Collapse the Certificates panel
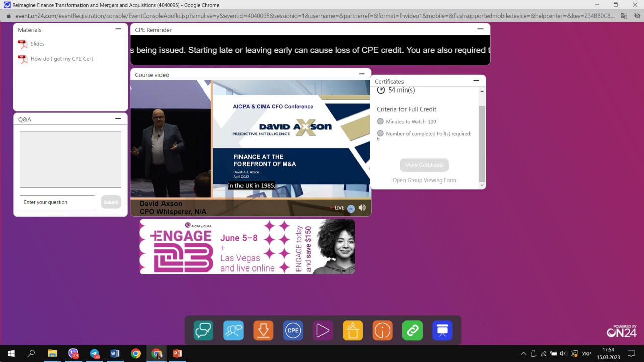644x362 pixels. pyautogui.click(x=476, y=81)
